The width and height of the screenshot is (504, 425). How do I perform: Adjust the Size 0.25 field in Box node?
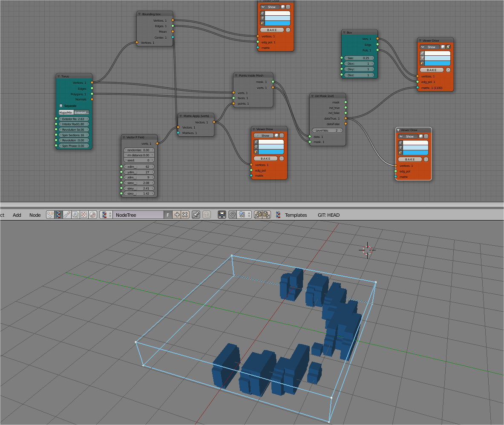tap(359, 58)
